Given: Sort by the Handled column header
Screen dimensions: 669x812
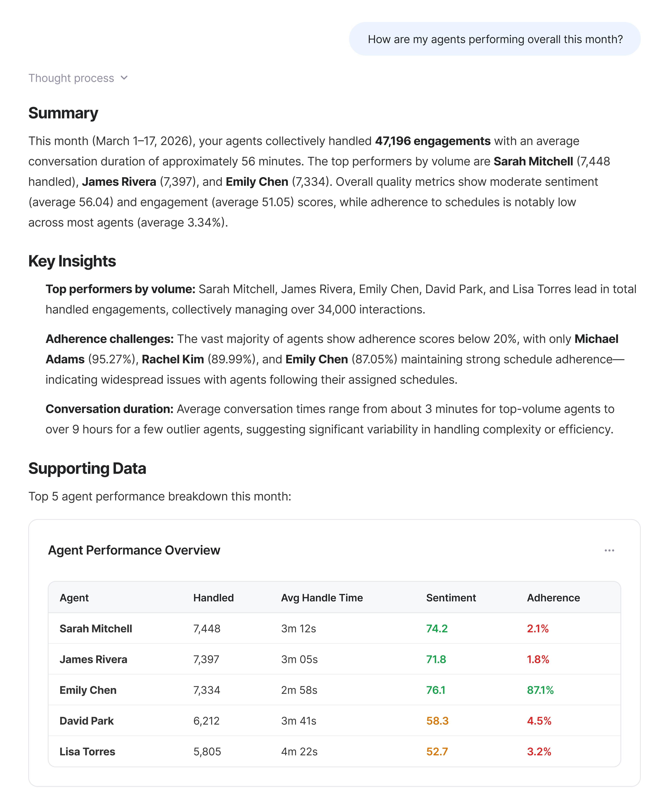Looking at the screenshot, I should (x=213, y=598).
